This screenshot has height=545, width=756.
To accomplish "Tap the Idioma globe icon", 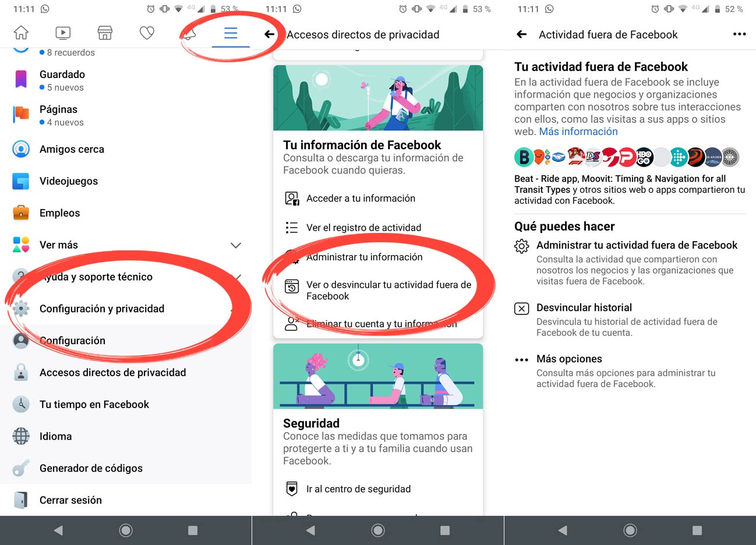I will click(21, 436).
